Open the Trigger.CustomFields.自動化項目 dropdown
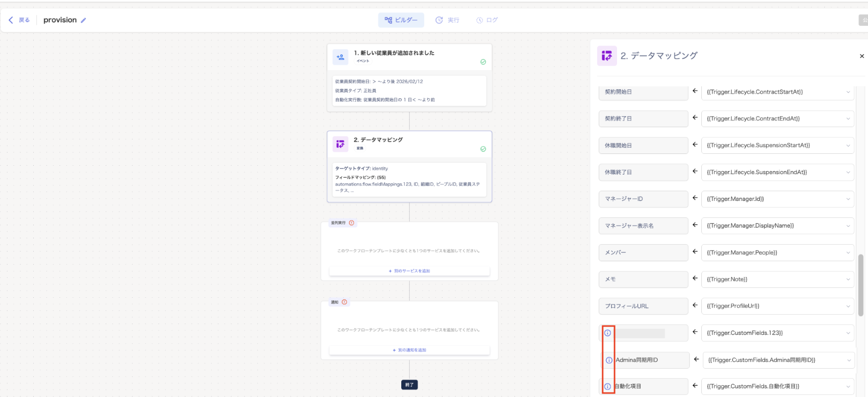The width and height of the screenshot is (868, 397). [x=777, y=386]
